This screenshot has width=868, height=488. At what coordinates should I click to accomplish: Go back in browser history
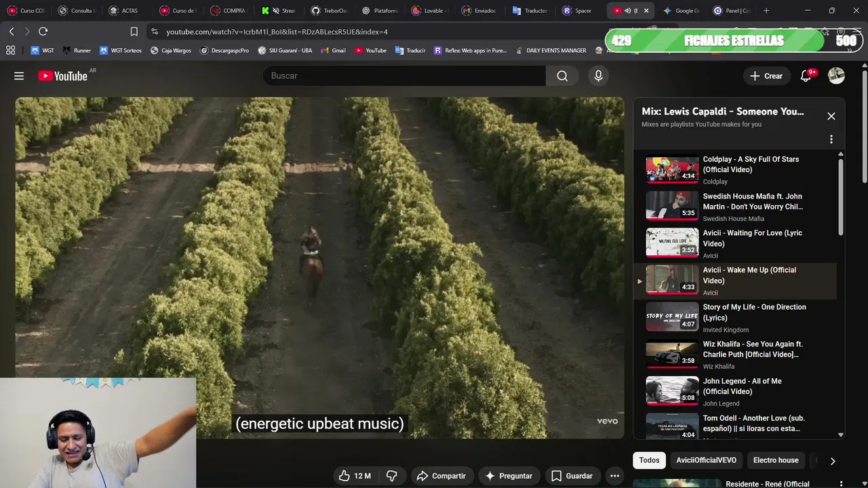coord(12,31)
